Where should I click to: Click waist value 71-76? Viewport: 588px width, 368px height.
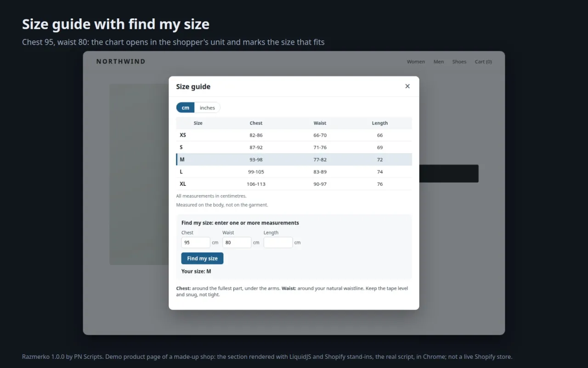pyautogui.click(x=320, y=147)
